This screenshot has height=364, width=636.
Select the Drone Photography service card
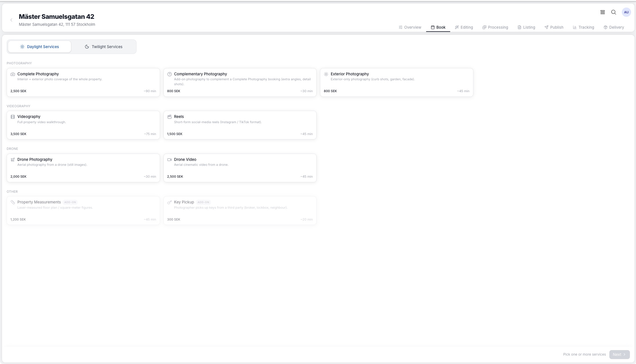[x=83, y=168]
